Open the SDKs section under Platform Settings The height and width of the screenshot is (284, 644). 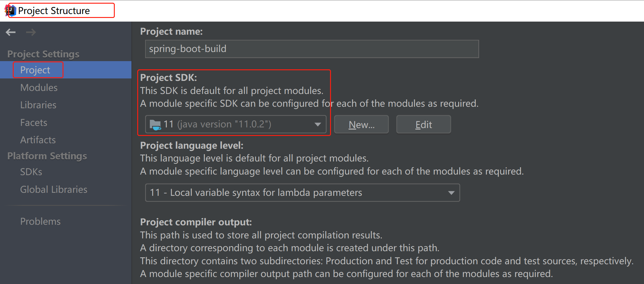coord(31,171)
